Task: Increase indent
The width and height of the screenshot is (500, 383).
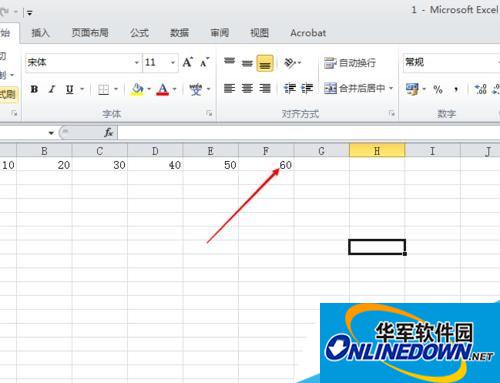Action: tap(307, 88)
